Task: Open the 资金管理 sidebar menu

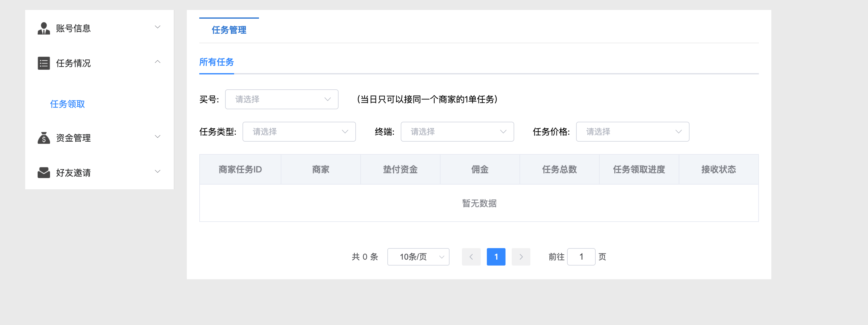Action: pyautogui.click(x=99, y=138)
